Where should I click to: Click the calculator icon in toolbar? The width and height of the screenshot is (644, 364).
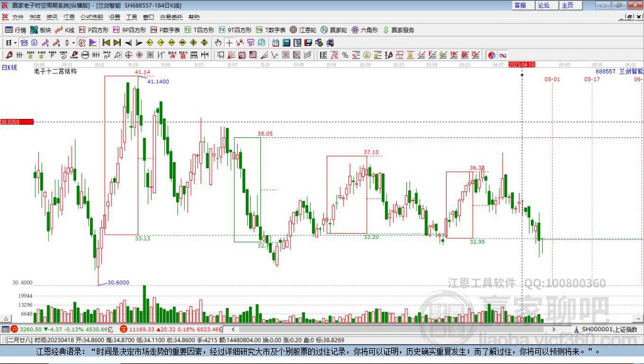(286, 43)
